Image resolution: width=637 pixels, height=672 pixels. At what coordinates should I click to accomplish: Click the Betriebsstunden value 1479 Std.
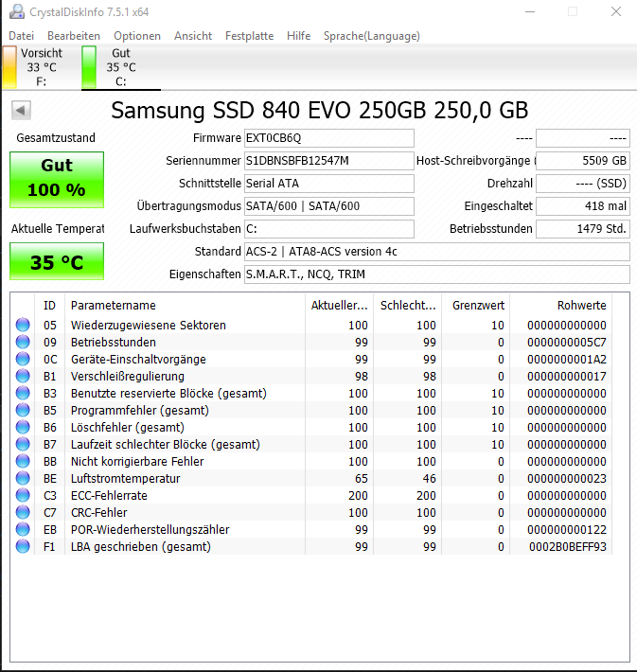coord(583,229)
